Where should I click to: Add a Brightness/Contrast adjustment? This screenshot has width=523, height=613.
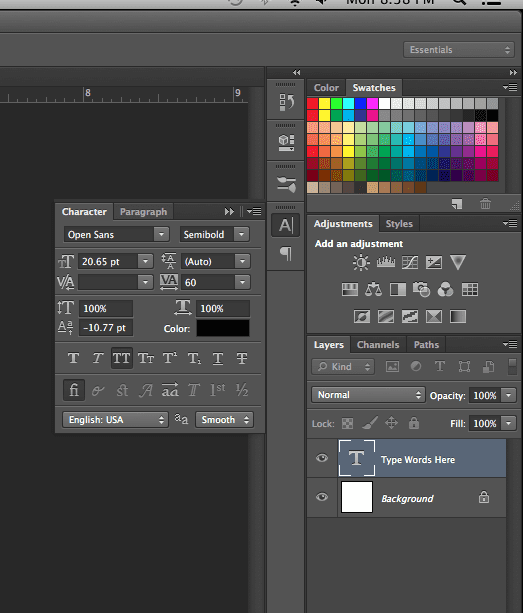click(361, 262)
